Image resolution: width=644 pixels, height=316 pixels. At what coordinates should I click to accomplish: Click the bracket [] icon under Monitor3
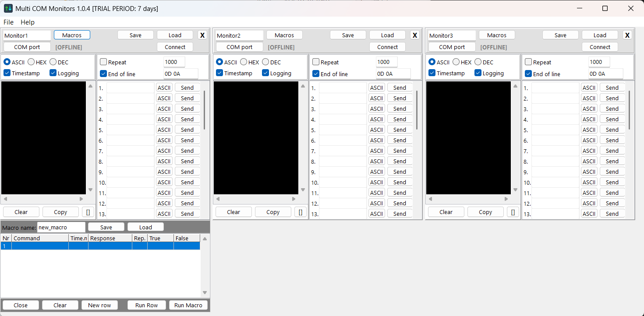[x=513, y=212]
